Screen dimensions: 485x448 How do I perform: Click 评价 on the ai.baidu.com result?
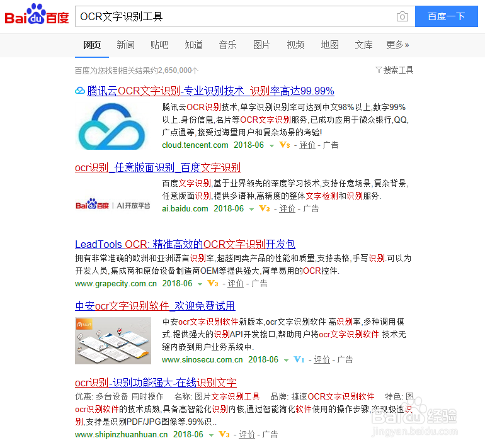(287, 208)
